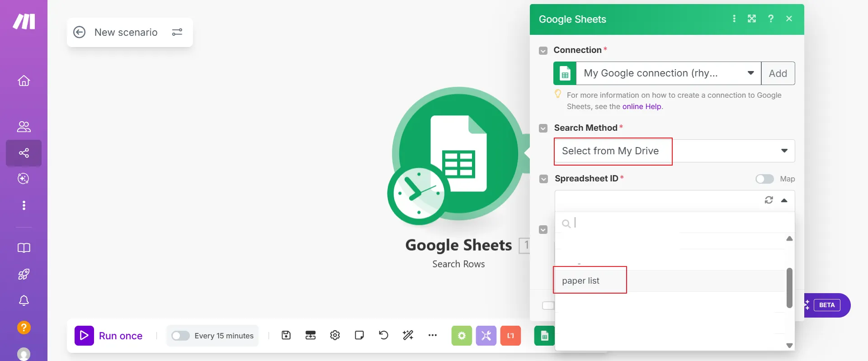Collapse the Connection section
Viewport: 868px width, 361px height.
pos(543,51)
